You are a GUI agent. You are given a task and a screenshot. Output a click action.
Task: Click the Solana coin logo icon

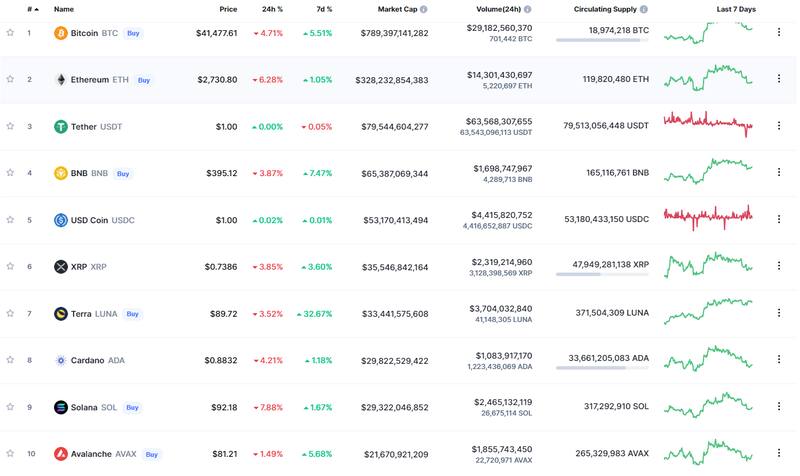click(61, 407)
